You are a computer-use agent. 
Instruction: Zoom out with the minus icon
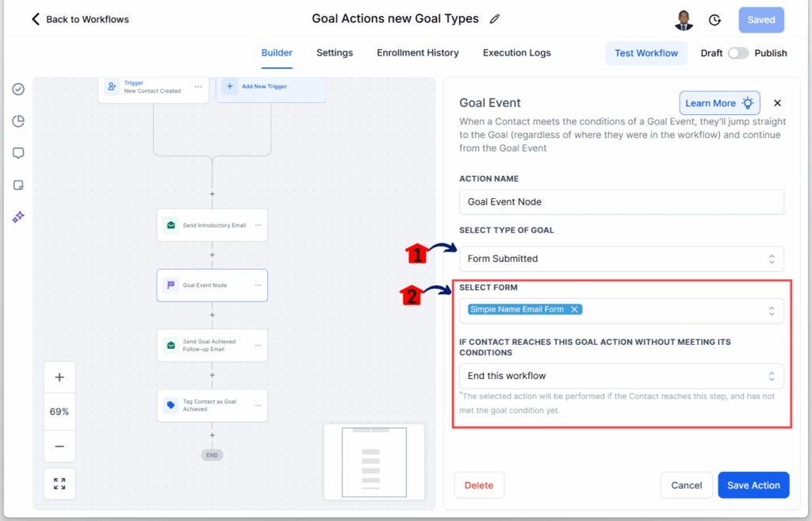tap(59, 446)
